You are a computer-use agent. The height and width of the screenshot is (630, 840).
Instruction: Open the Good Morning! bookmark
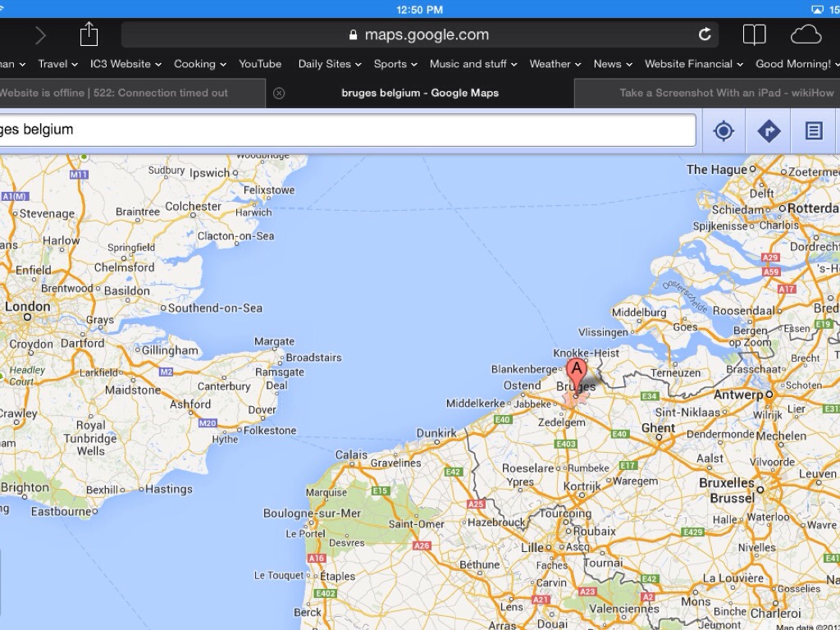792,64
